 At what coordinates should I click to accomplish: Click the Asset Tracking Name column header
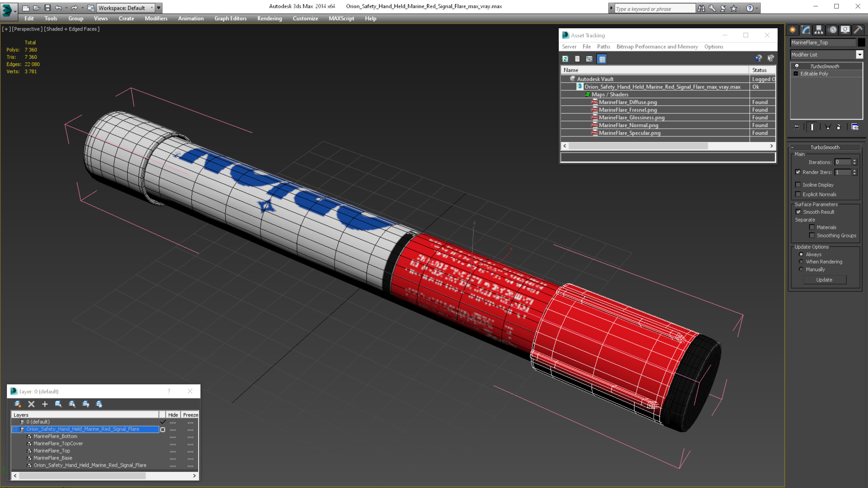(x=655, y=70)
